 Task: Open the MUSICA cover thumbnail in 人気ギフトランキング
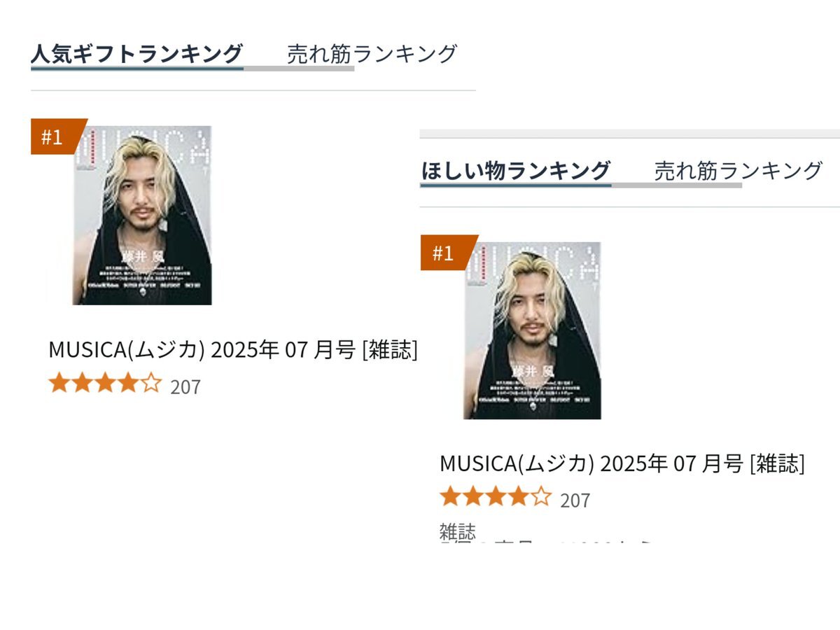pyautogui.click(x=142, y=215)
